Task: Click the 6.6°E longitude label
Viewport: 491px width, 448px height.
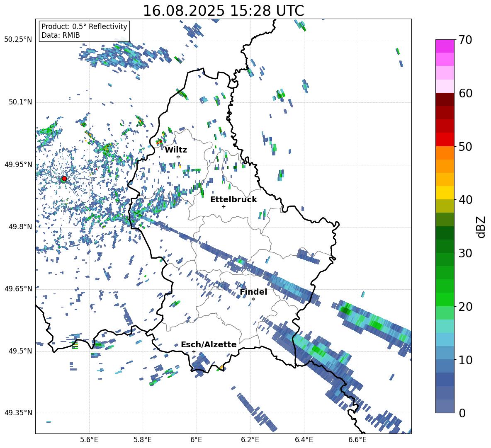Action: point(357,440)
